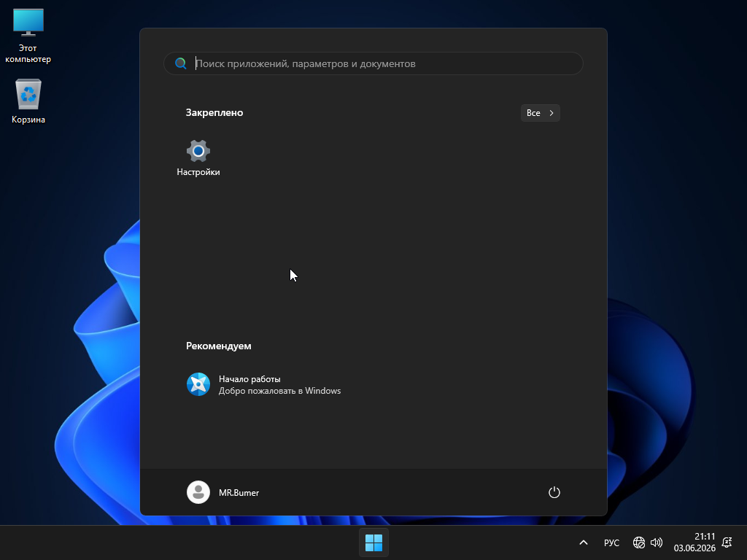Open the clock and date flyout
This screenshot has height=560, width=747.
pos(694,542)
